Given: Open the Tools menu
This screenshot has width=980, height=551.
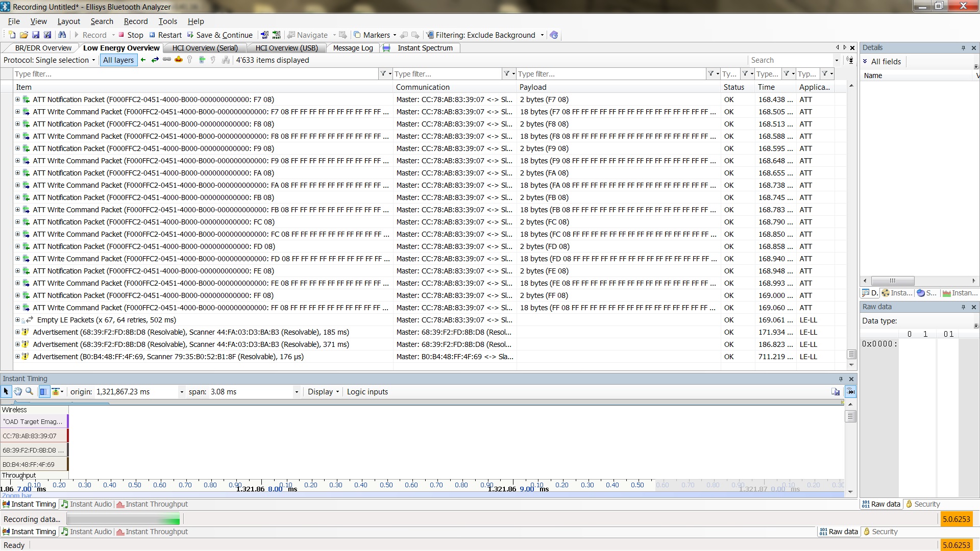Looking at the screenshot, I should point(167,21).
